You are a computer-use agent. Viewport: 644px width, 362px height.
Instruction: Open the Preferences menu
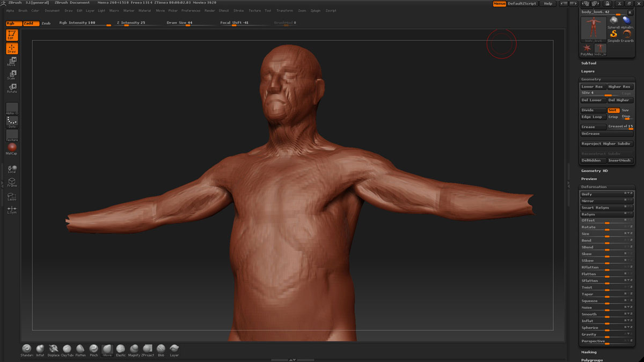(191, 11)
